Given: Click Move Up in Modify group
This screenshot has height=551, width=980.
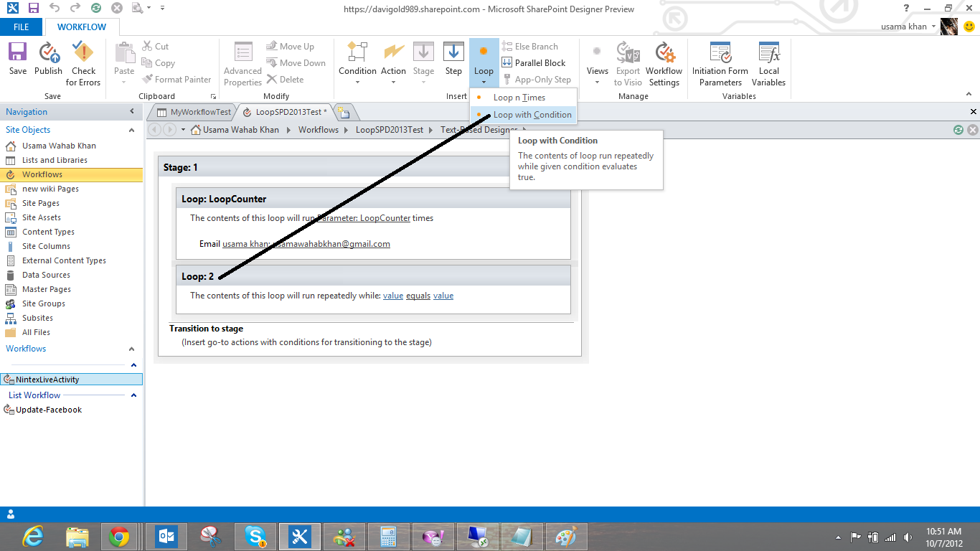Looking at the screenshot, I should coord(291,46).
